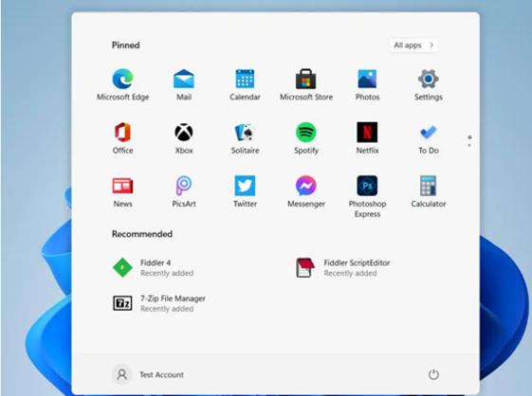Image resolution: width=532 pixels, height=396 pixels.
Task: Launch Messenger
Action: point(306,191)
